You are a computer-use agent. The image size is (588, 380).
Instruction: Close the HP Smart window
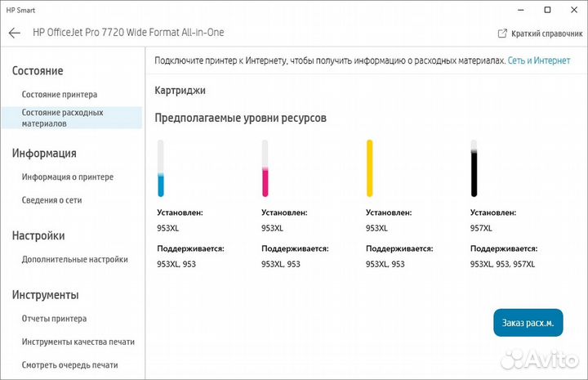pos(574,10)
